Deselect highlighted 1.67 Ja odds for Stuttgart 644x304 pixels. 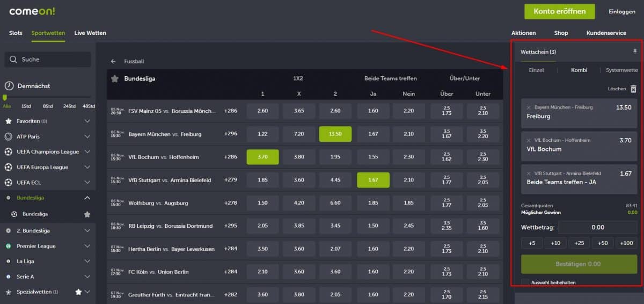pyautogui.click(x=373, y=180)
